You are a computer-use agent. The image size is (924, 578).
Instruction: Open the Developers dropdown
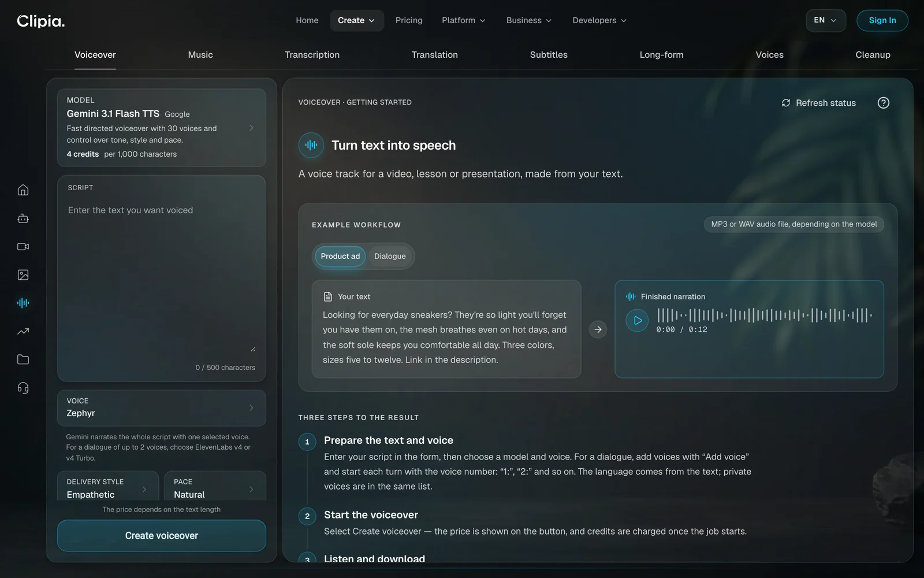(x=599, y=20)
